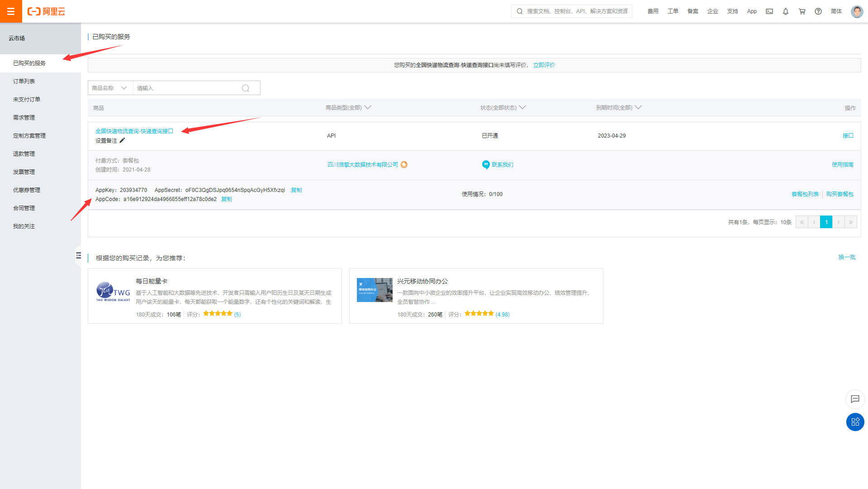Screen dimensions: 868x489
Task: Click the 购买套餐包 link
Action: coord(840,194)
